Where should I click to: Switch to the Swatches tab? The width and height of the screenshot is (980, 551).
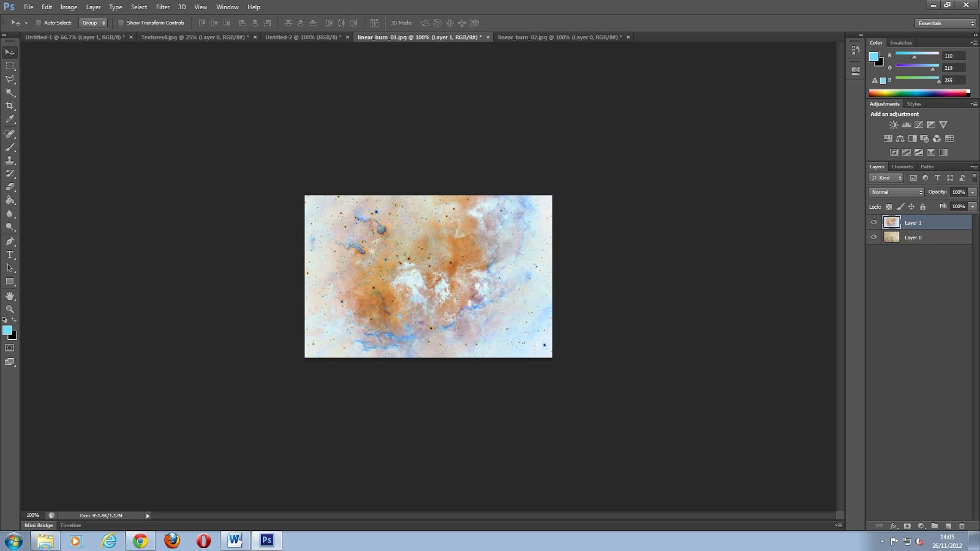point(901,43)
